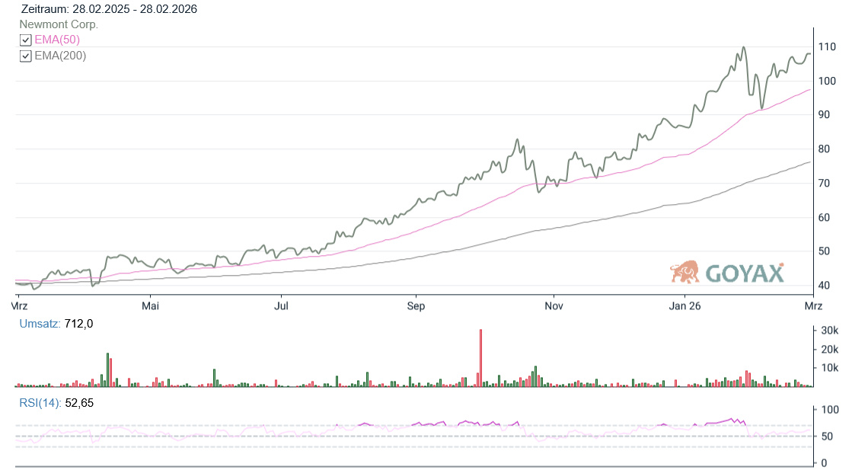Image resolution: width=868 pixels, height=470 pixels.
Task: Click the Zeitraum date range text
Action: [x=109, y=9]
